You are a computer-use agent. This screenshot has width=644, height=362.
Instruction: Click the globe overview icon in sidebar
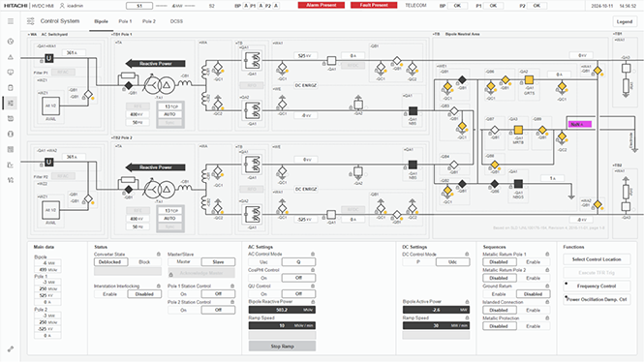point(11,41)
